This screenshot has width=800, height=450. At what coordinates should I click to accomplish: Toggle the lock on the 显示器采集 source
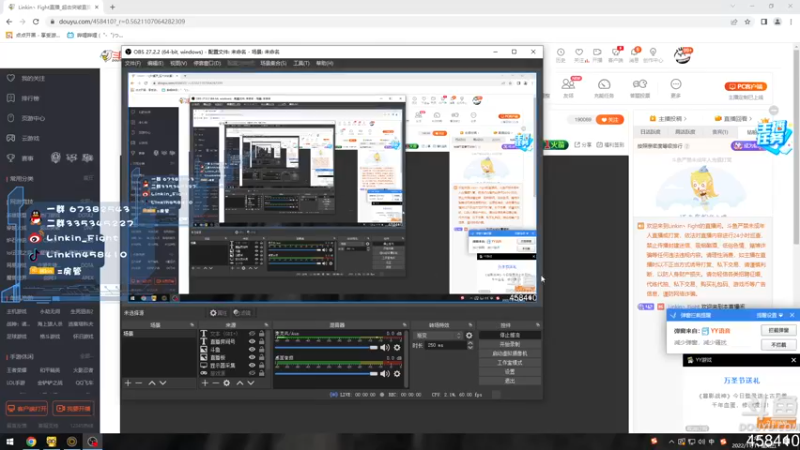click(262, 365)
